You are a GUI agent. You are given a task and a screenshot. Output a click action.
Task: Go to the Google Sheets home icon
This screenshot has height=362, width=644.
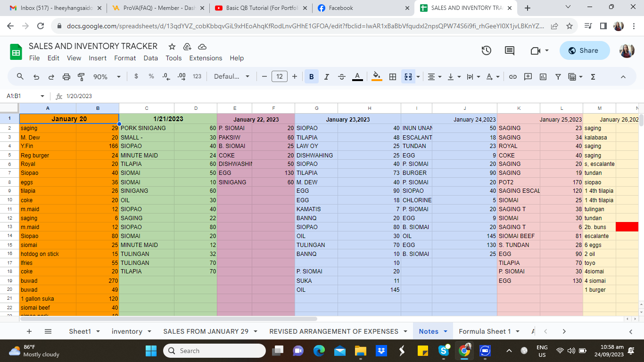coord(17,51)
